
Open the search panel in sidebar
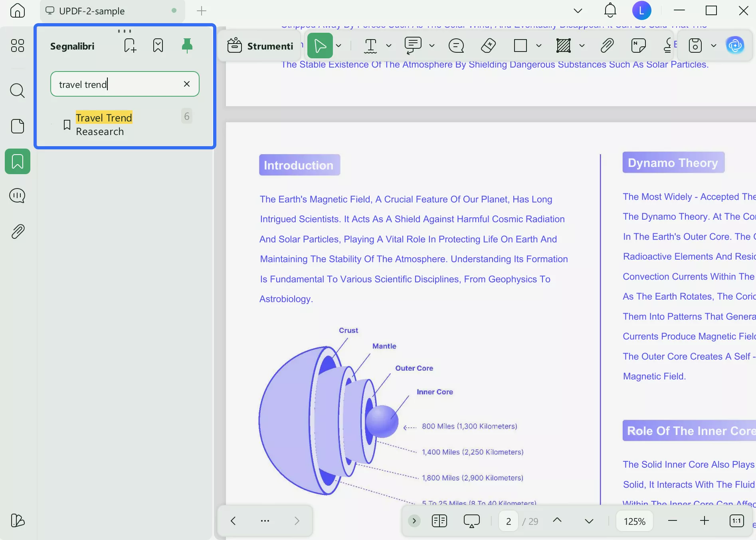point(17,91)
